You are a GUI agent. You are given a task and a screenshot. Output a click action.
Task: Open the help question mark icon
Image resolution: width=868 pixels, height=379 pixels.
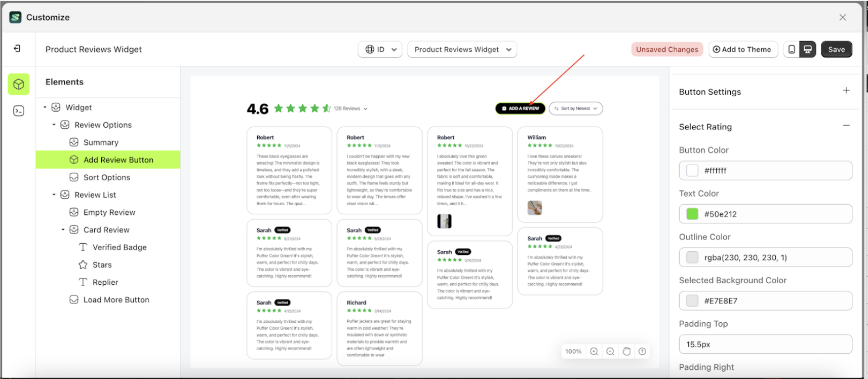point(642,351)
